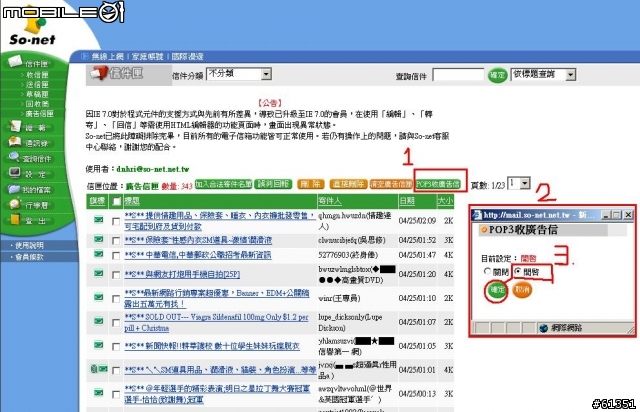Toggle the select-all checkbox in table header
Viewport: 640px width, 412px height.
(117, 201)
